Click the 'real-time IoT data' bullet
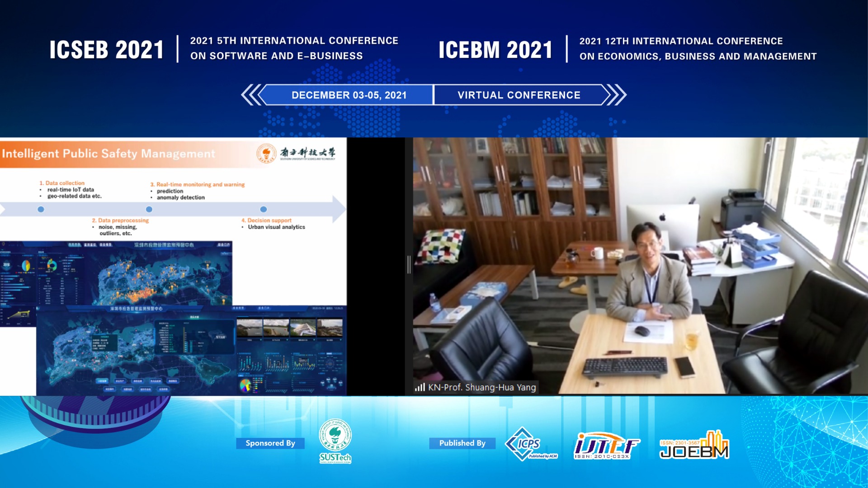This screenshot has width=868, height=488. tap(71, 190)
